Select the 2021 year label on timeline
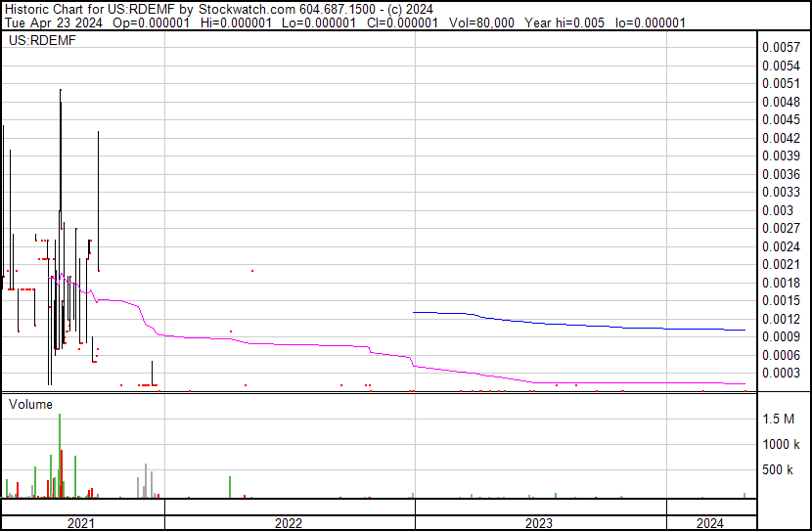812x531 pixels. coord(81,522)
